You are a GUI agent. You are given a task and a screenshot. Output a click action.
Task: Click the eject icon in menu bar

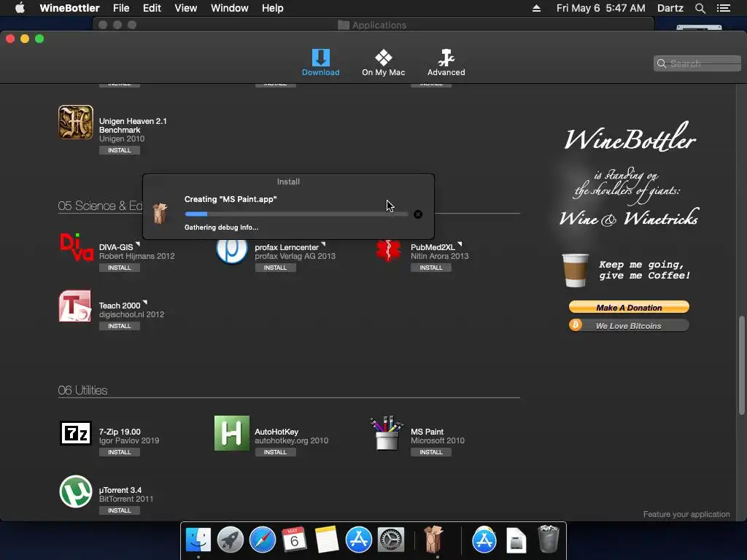pos(536,8)
